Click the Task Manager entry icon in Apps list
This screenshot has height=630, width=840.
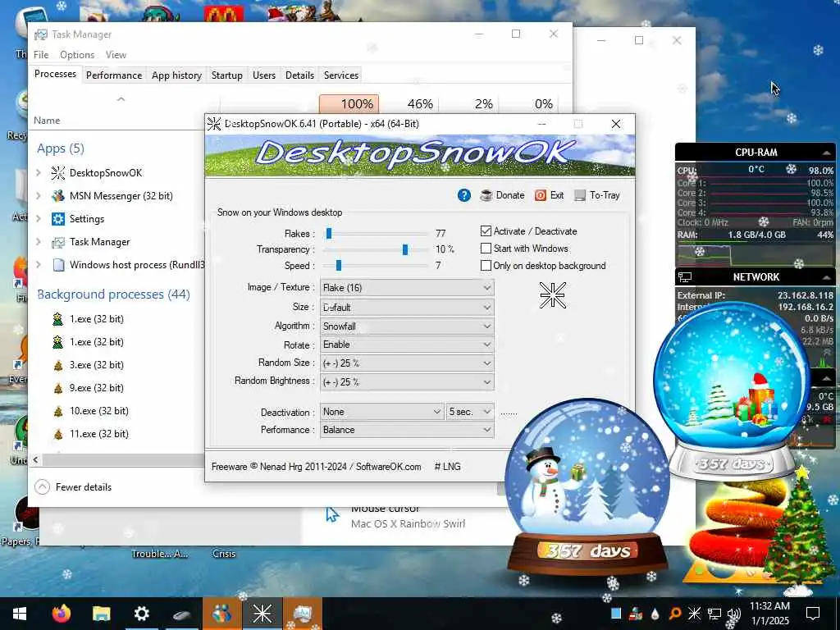point(58,242)
